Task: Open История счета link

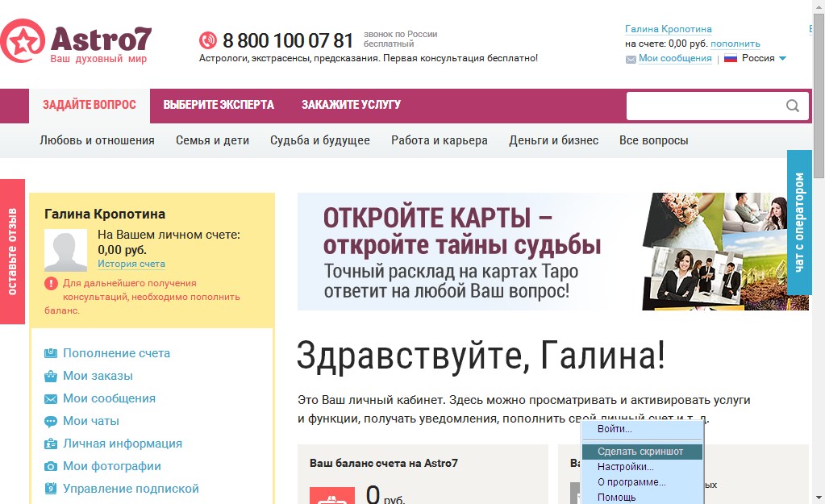Action: pyautogui.click(x=131, y=264)
